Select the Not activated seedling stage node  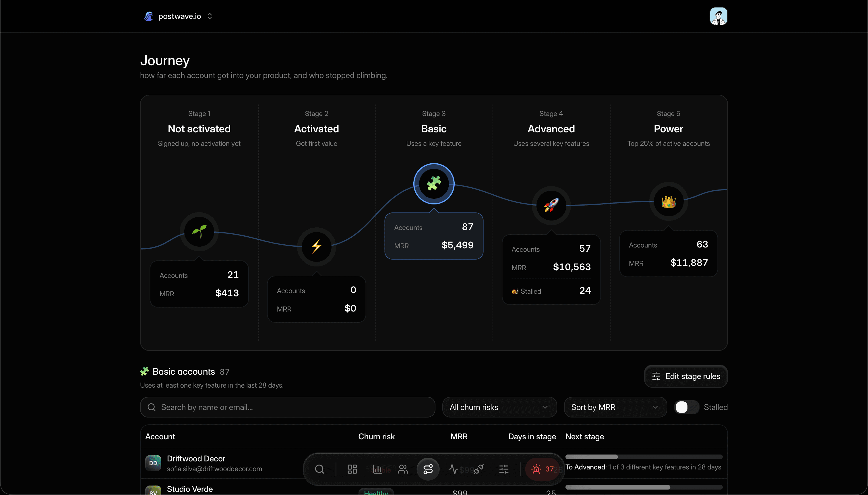point(199,232)
